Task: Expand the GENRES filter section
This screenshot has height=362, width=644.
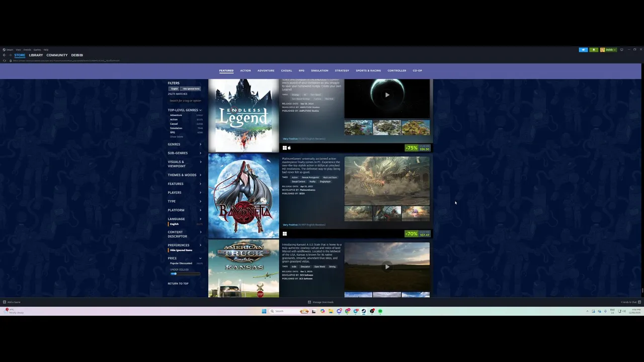Action: pyautogui.click(x=185, y=144)
